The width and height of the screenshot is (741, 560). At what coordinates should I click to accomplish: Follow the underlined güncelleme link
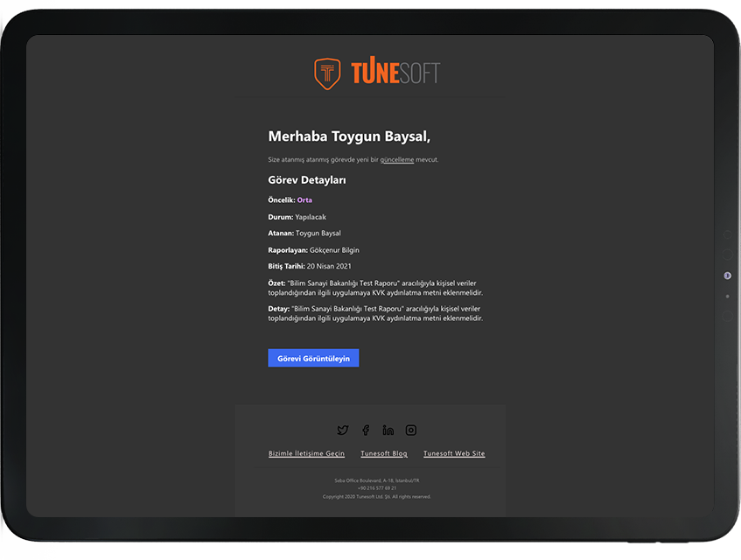click(397, 160)
